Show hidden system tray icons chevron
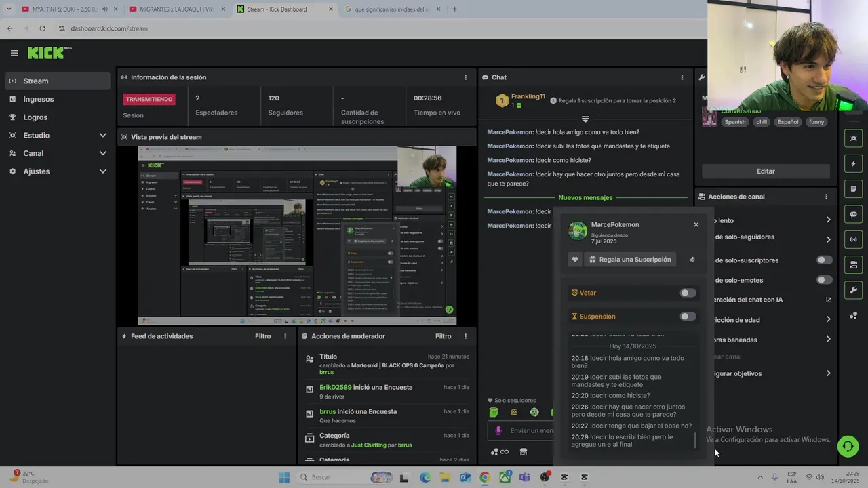 pos(759,477)
